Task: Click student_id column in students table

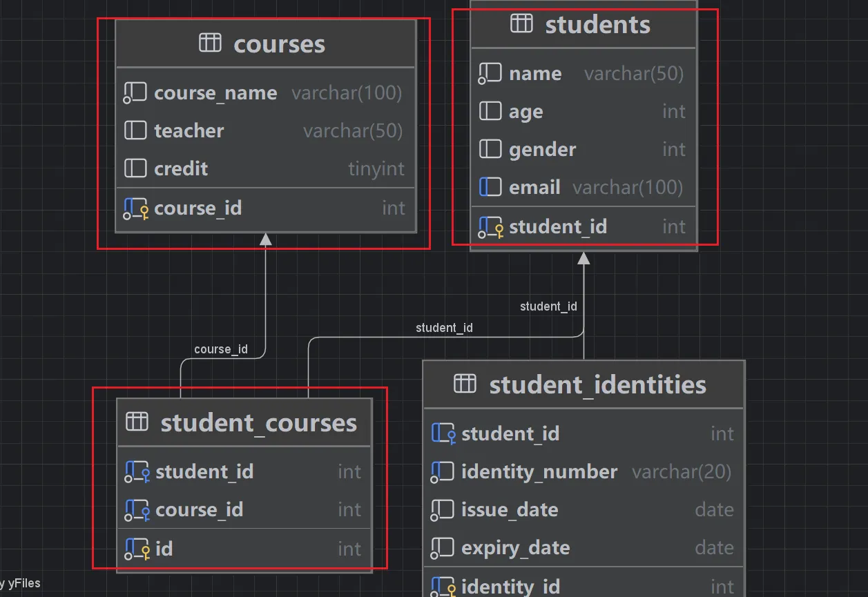Action: click(x=558, y=227)
